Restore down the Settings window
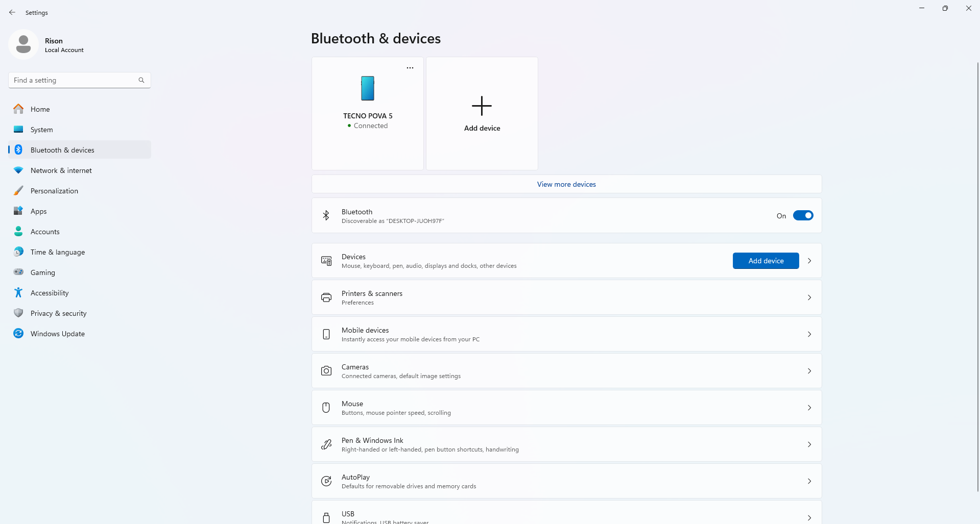Screen dimensions: 980x524 point(945,8)
